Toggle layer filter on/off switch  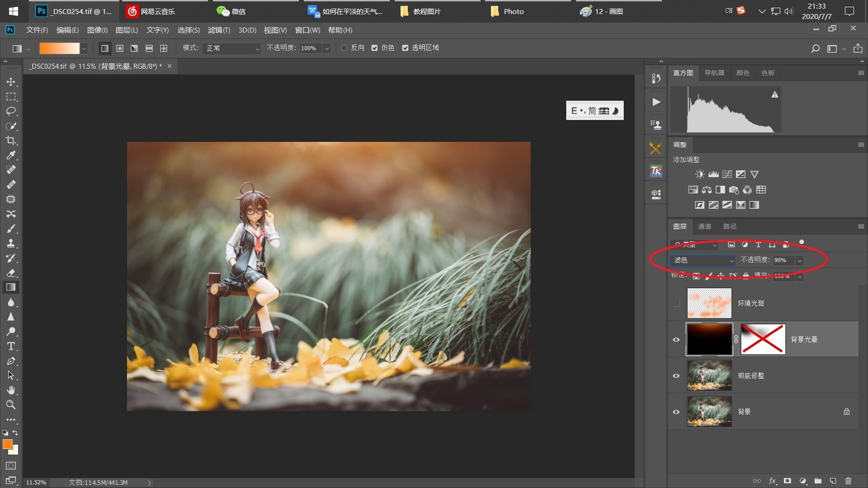coord(802,244)
